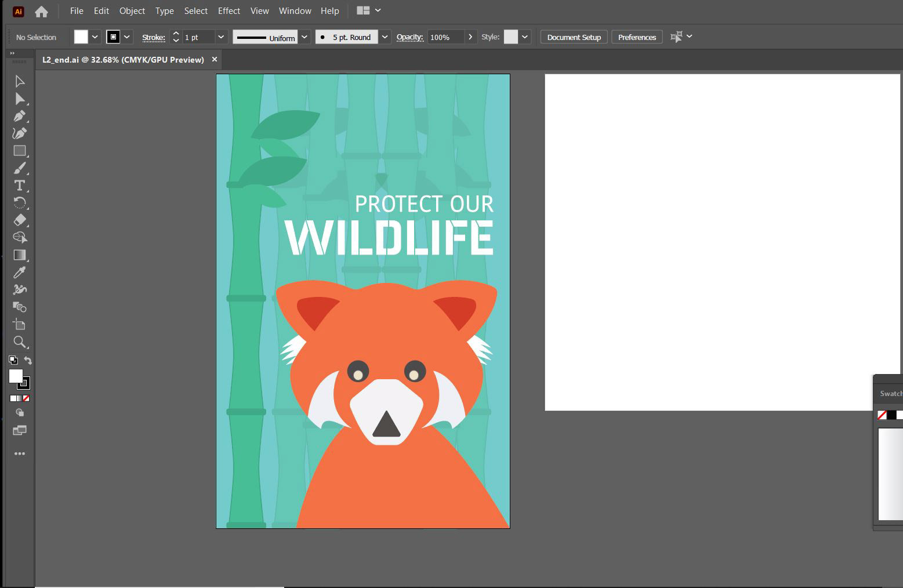Viewport: 903px width, 588px height.
Task: Toggle the None color mode button
Action: point(26,398)
